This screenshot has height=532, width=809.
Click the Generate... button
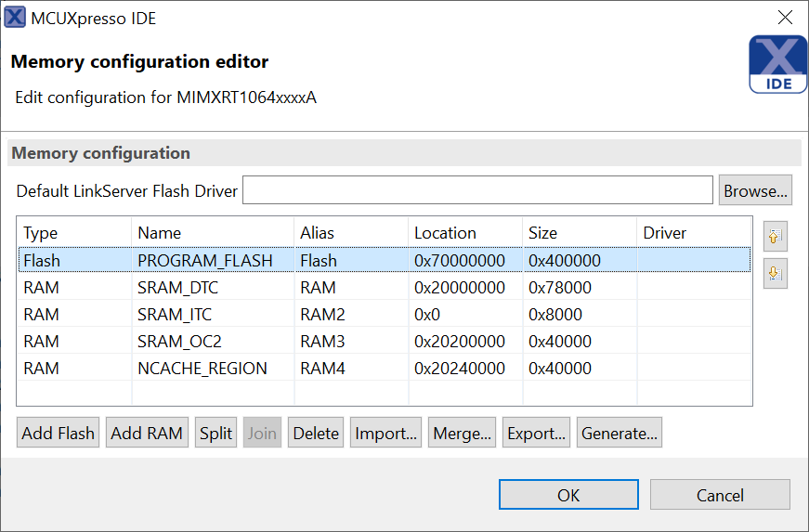pyautogui.click(x=619, y=433)
